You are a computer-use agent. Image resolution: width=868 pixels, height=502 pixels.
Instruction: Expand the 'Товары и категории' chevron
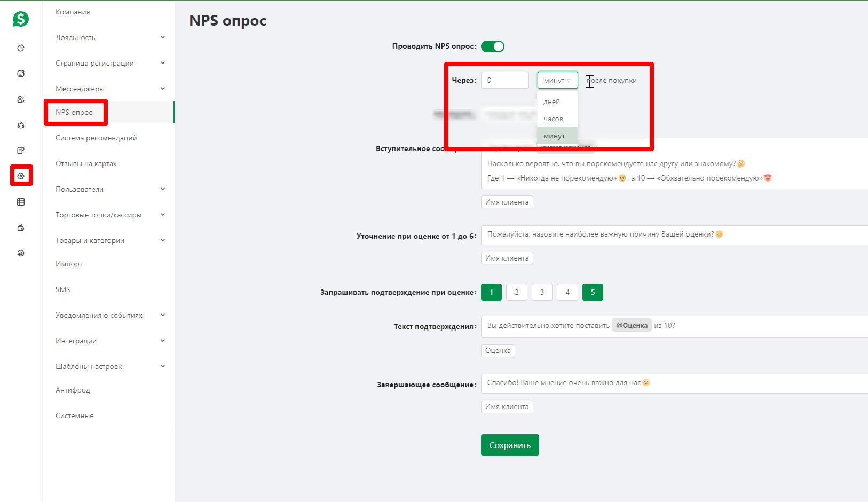click(x=163, y=240)
